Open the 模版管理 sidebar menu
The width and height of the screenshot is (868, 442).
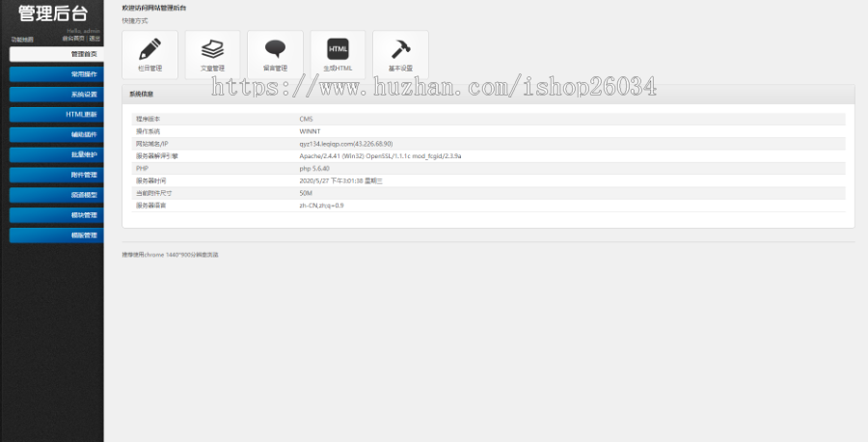tap(57, 235)
